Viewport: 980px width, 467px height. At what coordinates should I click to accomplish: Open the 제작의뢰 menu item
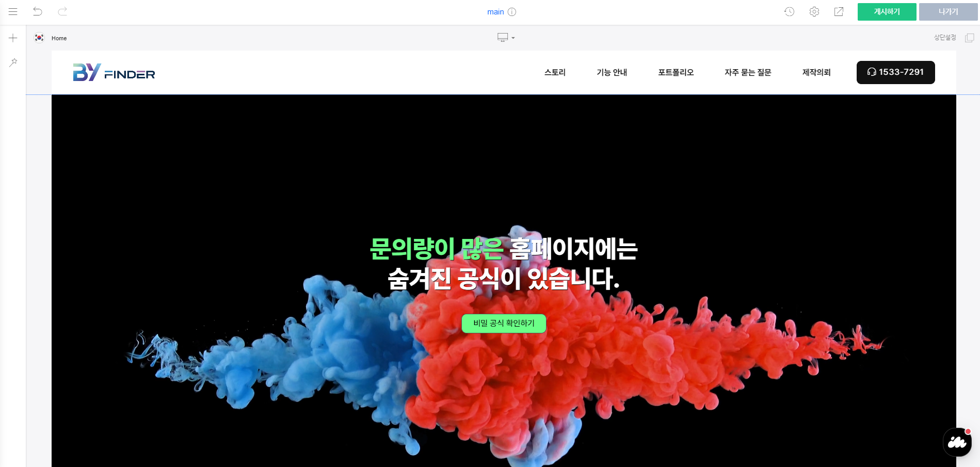tap(816, 72)
